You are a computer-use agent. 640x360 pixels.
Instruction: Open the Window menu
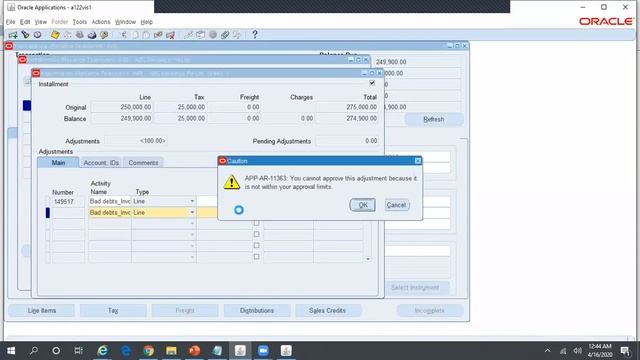pos(125,22)
